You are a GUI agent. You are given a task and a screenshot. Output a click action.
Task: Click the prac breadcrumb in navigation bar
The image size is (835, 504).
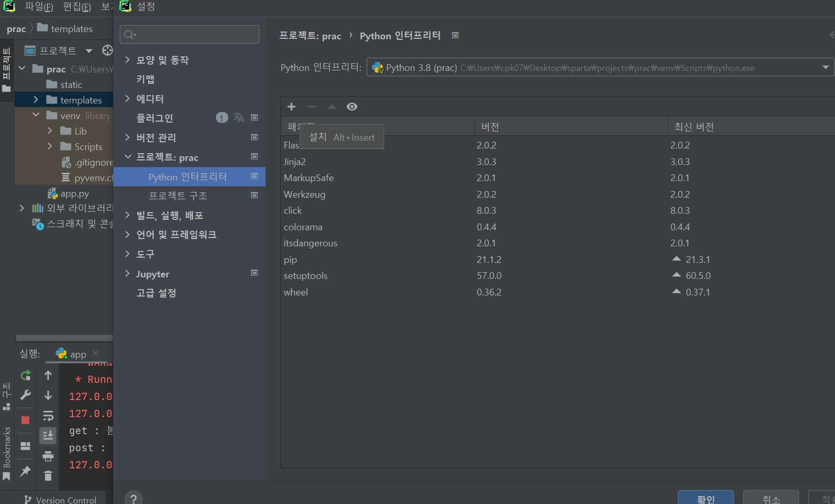(16, 29)
